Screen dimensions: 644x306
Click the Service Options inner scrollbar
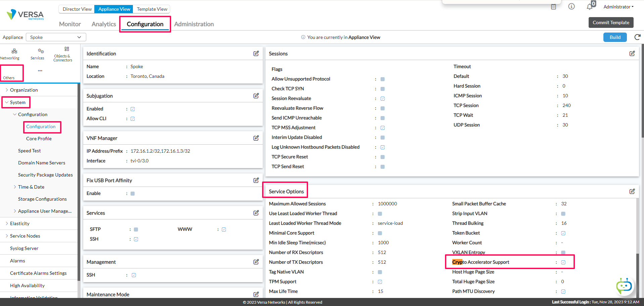[x=637, y=275]
